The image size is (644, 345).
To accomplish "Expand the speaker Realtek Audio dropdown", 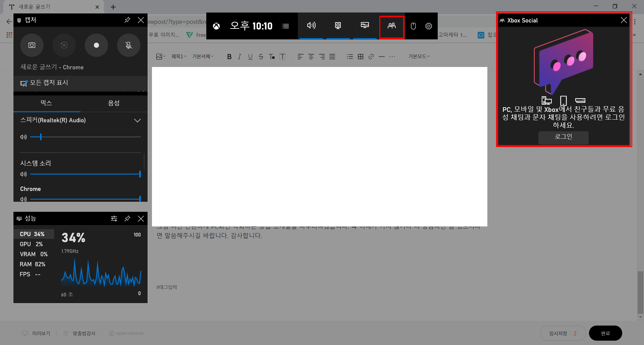I will (x=137, y=120).
